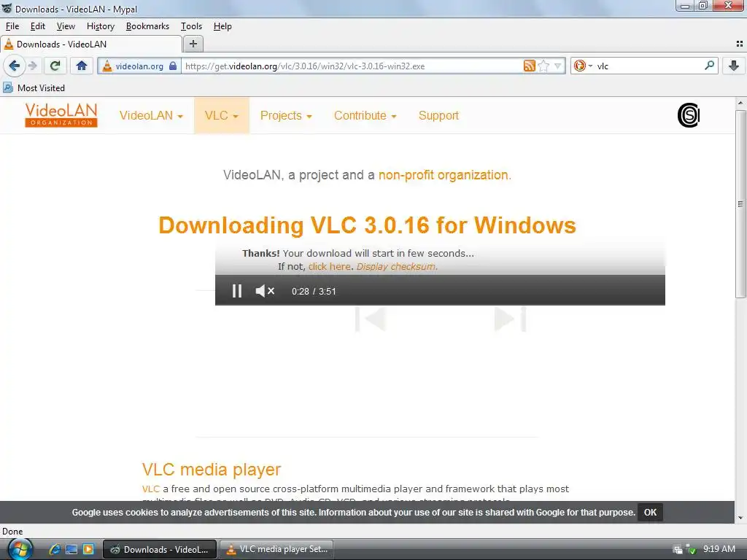The width and height of the screenshot is (747, 560).
Task: Run search with the magnifier icon
Action: [x=709, y=65]
